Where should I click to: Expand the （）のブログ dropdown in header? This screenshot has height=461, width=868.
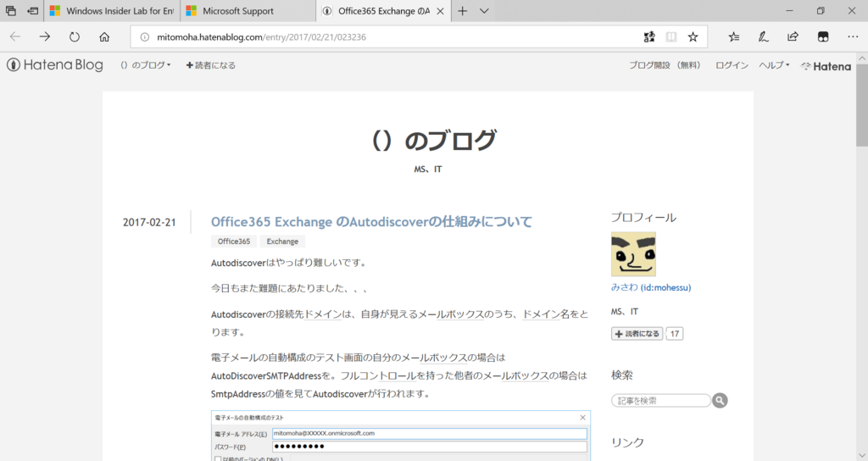pyautogui.click(x=146, y=65)
